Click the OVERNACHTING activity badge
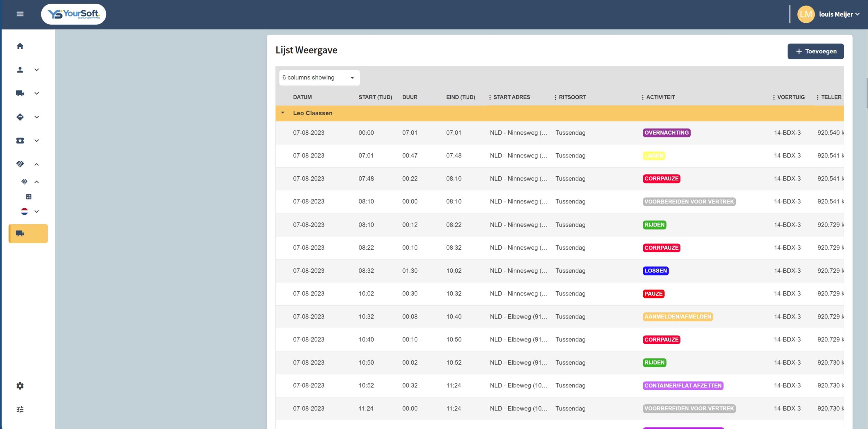The image size is (868, 429). pos(666,133)
